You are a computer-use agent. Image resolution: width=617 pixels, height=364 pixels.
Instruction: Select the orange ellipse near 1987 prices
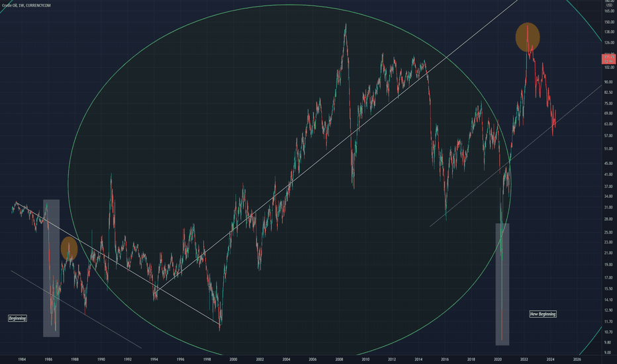click(x=70, y=249)
